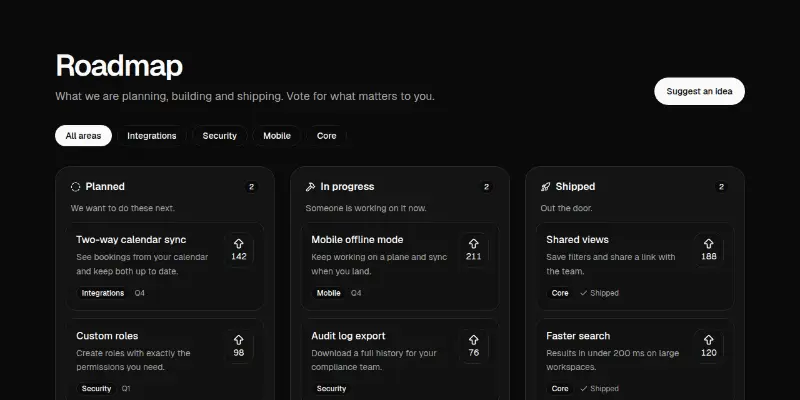Screen dimensions: 800x400
Task: Filter roadmap by Integrations
Action: coord(152,136)
